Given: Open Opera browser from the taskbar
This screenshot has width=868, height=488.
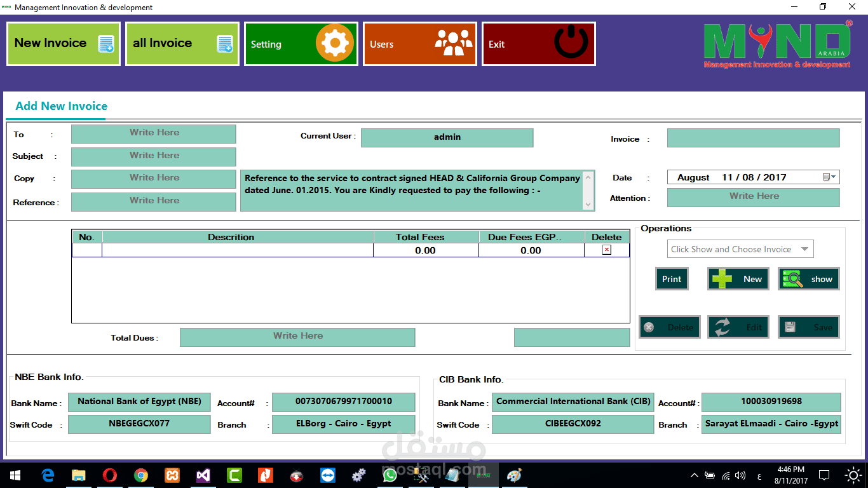Looking at the screenshot, I should coord(110,475).
